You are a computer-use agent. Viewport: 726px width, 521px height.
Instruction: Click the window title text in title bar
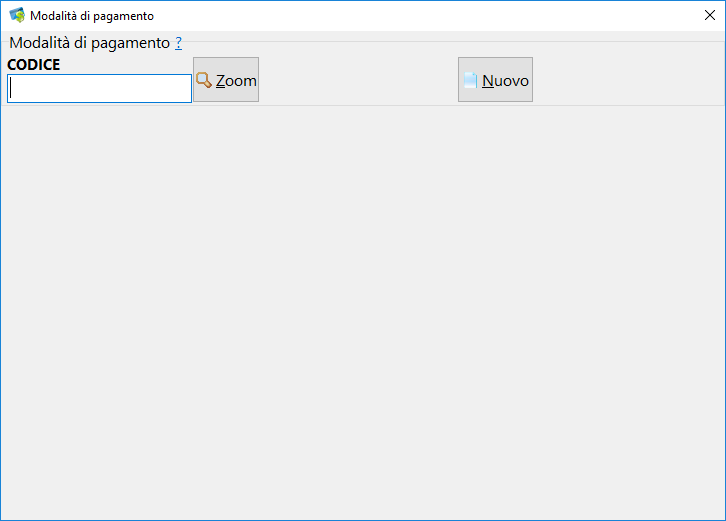[x=92, y=16]
